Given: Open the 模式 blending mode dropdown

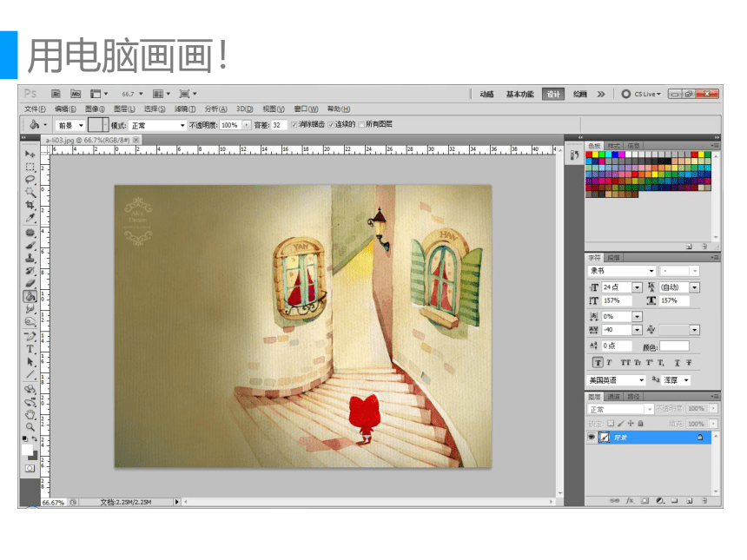Looking at the screenshot, I should click(x=157, y=125).
